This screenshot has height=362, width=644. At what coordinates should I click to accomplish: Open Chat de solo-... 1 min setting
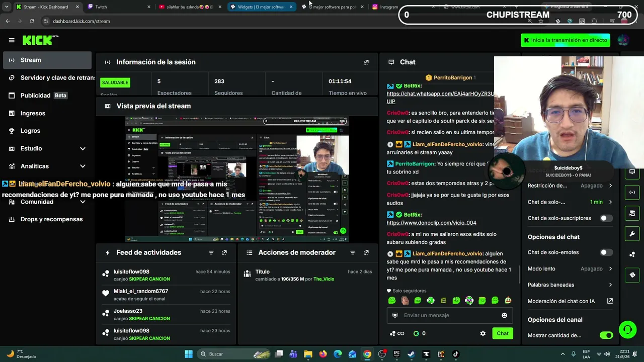(570, 202)
